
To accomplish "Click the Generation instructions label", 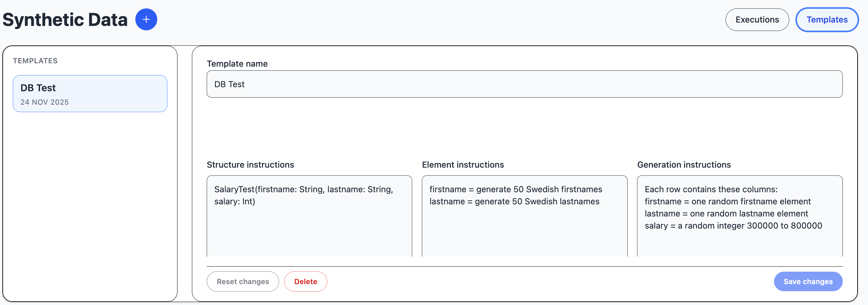I will [684, 165].
